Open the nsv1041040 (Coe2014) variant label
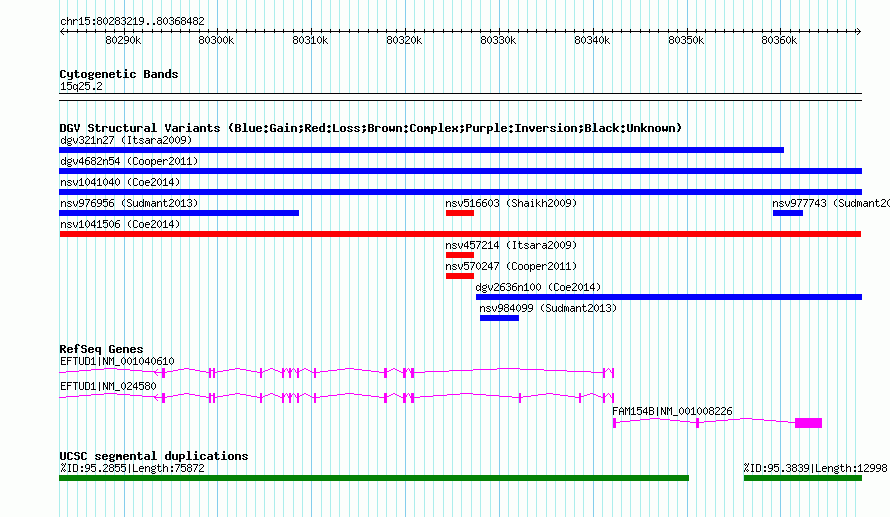This screenshot has width=890, height=517. click(120, 182)
